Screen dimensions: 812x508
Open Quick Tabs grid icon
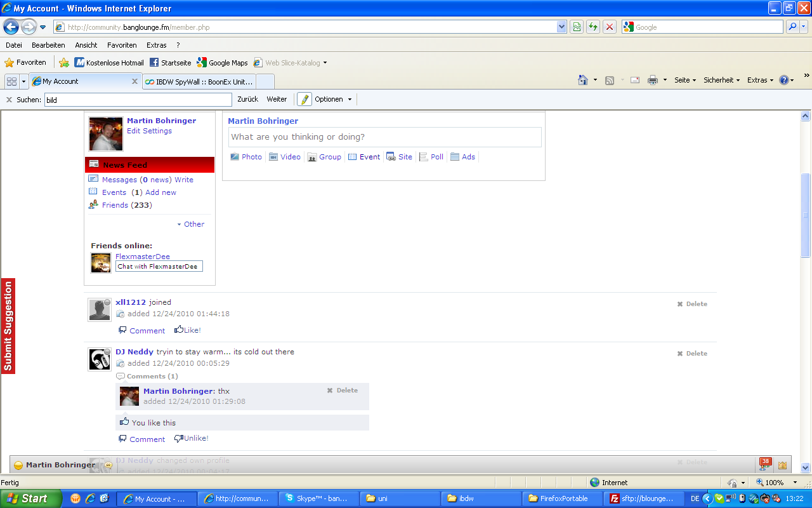click(x=11, y=81)
